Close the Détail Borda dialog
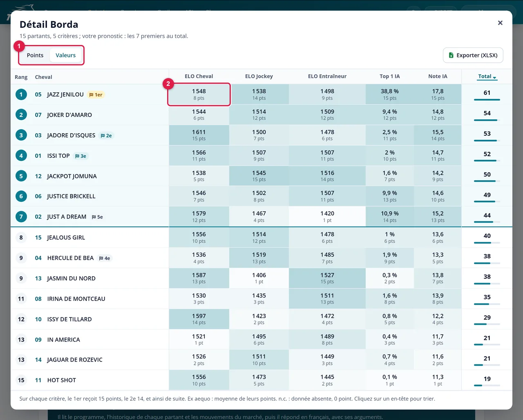The width and height of the screenshot is (523, 420). pyautogui.click(x=500, y=23)
